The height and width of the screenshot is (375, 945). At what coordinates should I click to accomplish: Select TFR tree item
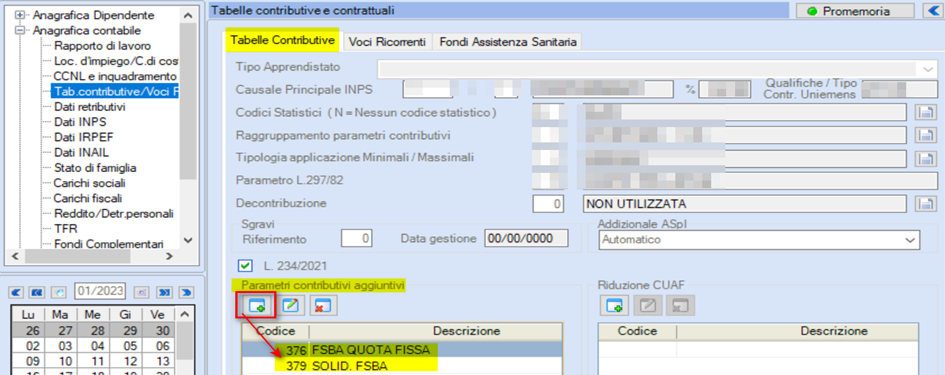[x=65, y=228]
